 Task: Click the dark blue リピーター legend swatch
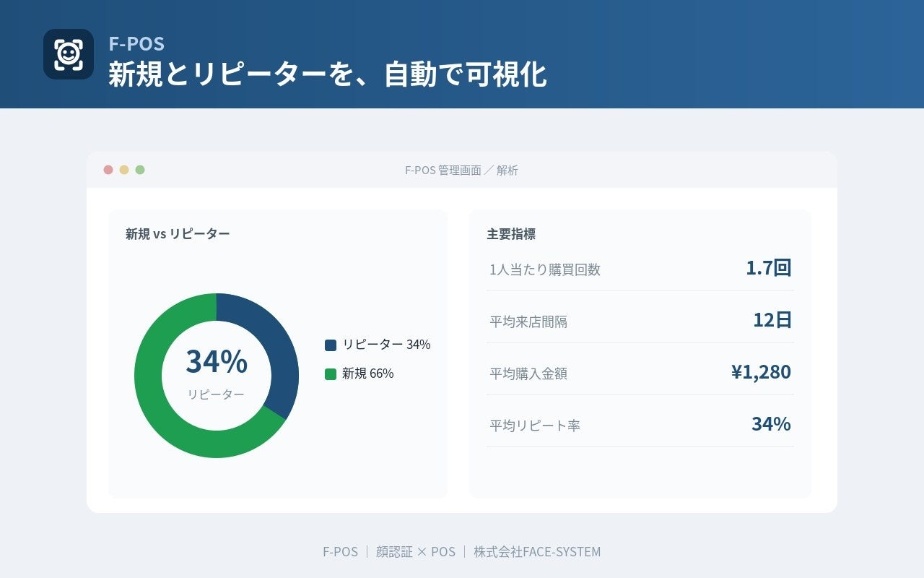click(x=331, y=345)
